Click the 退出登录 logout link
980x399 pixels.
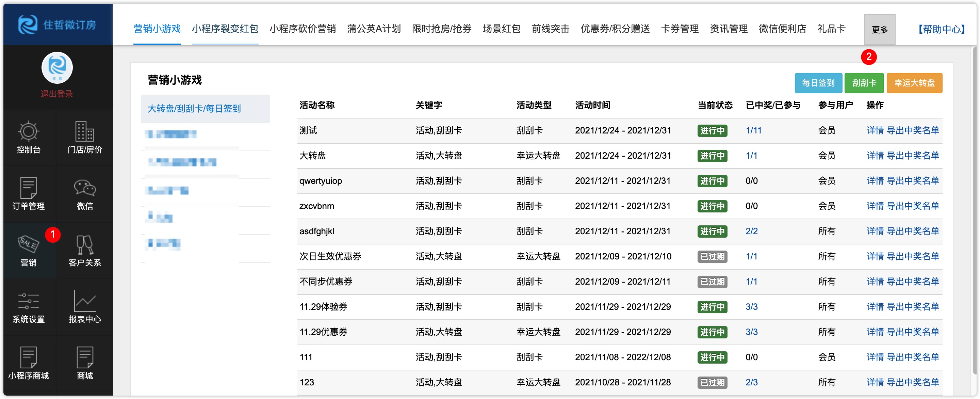(x=57, y=94)
